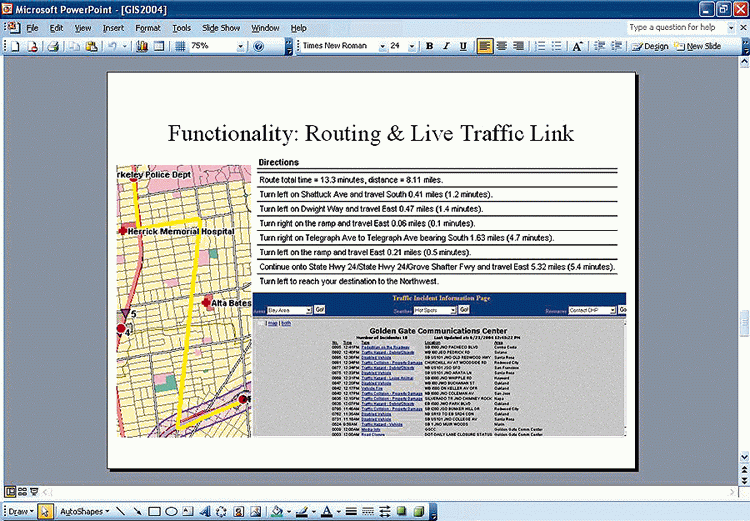Screen dimensions: 750x521
Task: Open the Times New Roman font dropdown
Action: pos(382,46)
